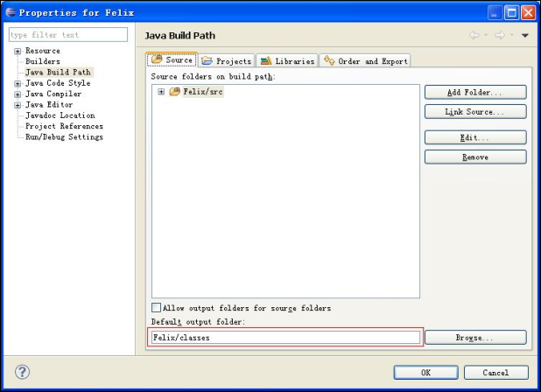Viewport: 541px width, 392px height.
Task: Open the forward history dropdown arrow
Action: 511,35
